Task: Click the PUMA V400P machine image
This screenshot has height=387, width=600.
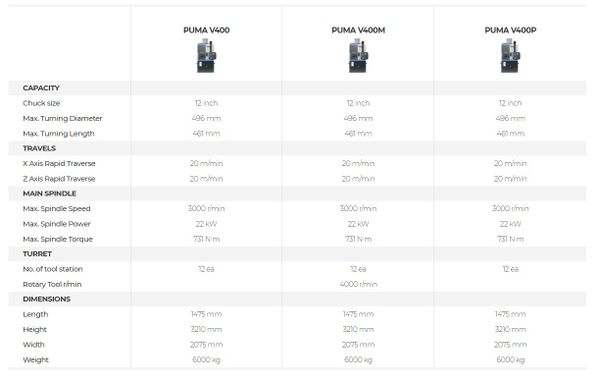Action: [x=510, y=56]
